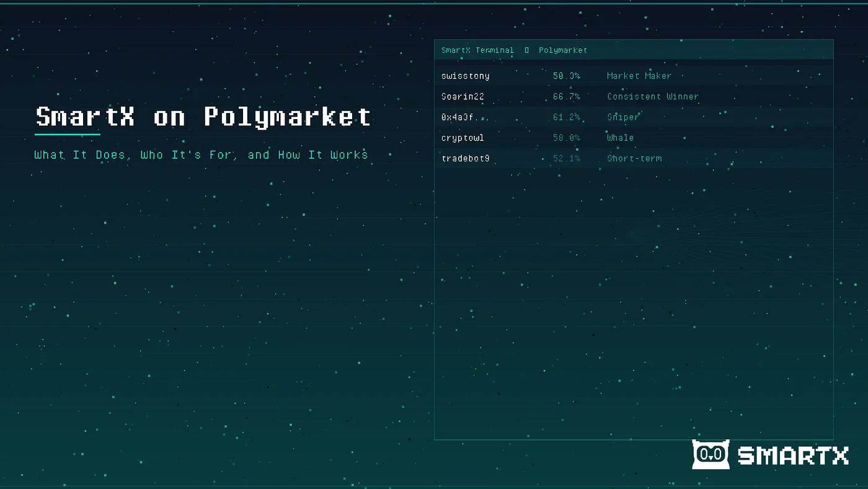This screenshot has width=868, height=489.
Task: Click the 'Polymarket' label in terminal header
Action: coord(563,50)
